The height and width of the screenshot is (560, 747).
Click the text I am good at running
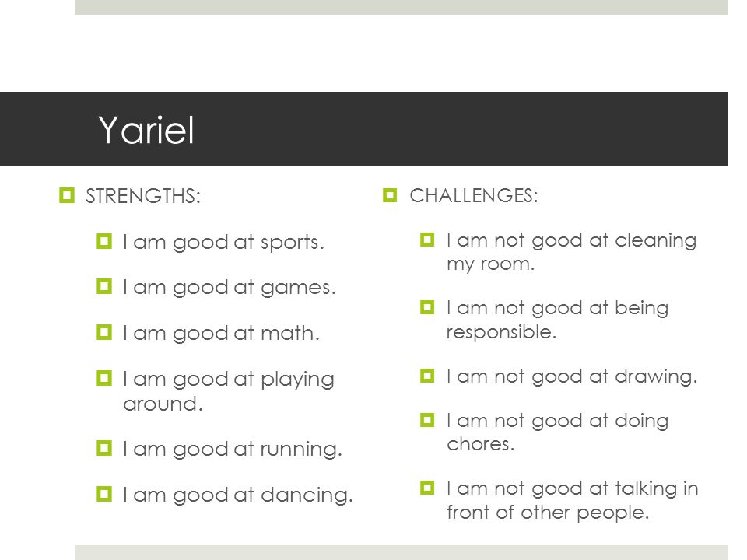click(x=233, y=449)
